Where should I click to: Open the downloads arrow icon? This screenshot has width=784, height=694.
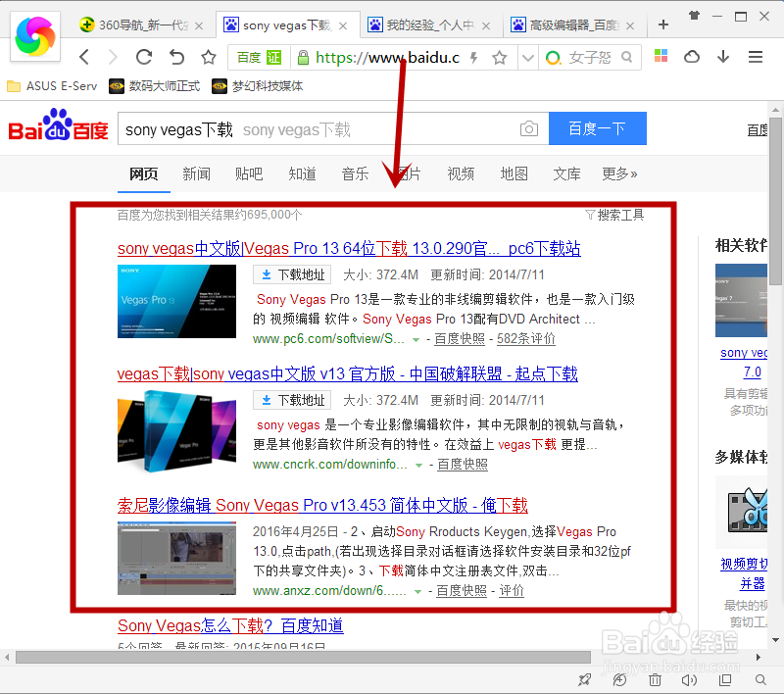[x=723, y=57]
